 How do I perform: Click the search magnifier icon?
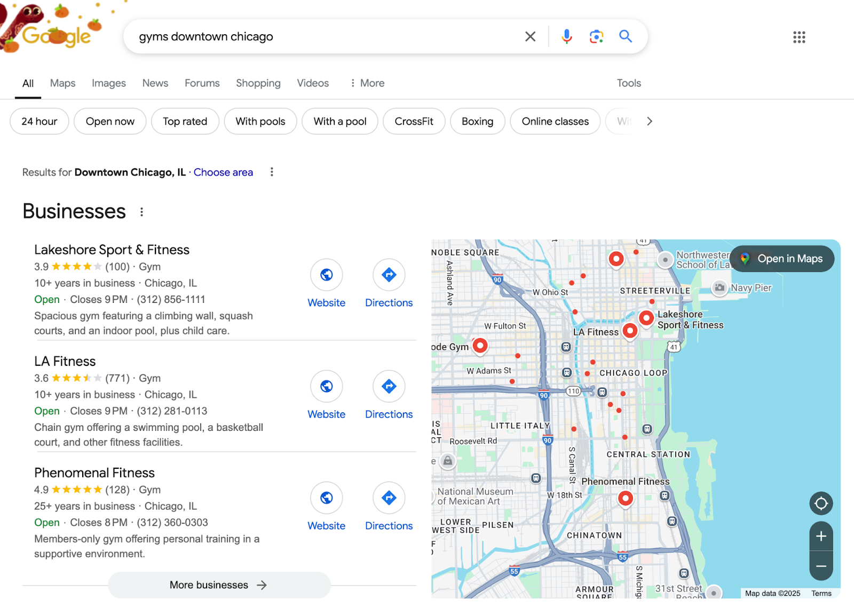[x=625, y=36]
